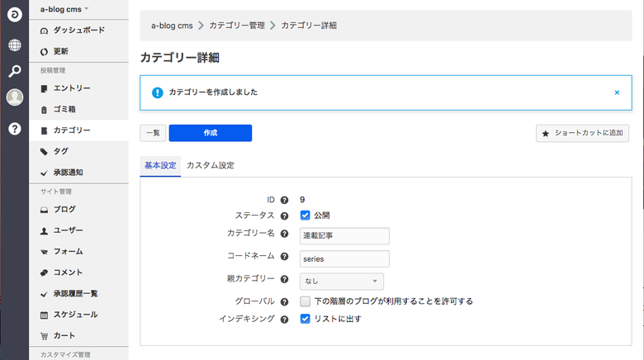644x360 pixels.
Task: Click help icon next to カテゴリー名 label
Action: tap(284, 234)
